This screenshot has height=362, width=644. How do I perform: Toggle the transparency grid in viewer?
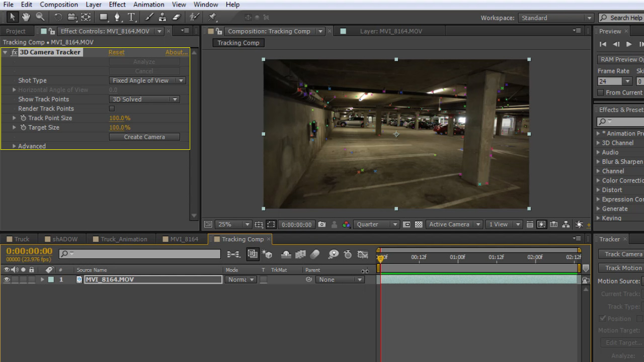point(419,225)
